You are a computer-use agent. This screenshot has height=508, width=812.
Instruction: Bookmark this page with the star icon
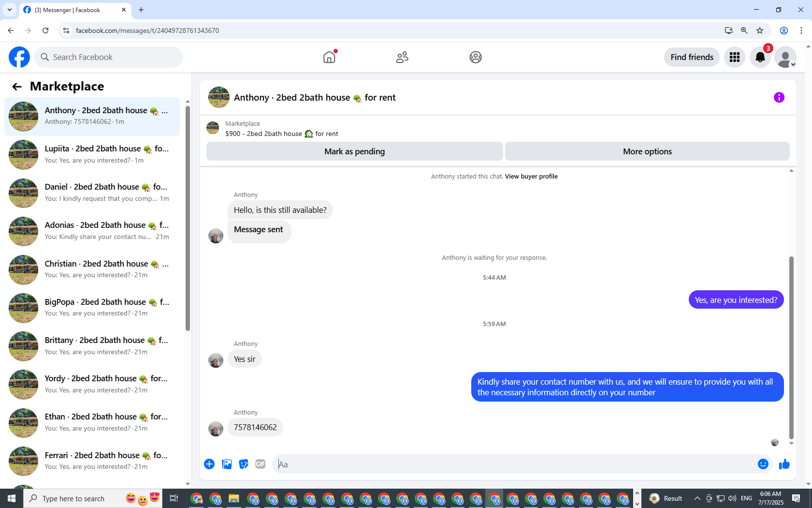[760, 30]
